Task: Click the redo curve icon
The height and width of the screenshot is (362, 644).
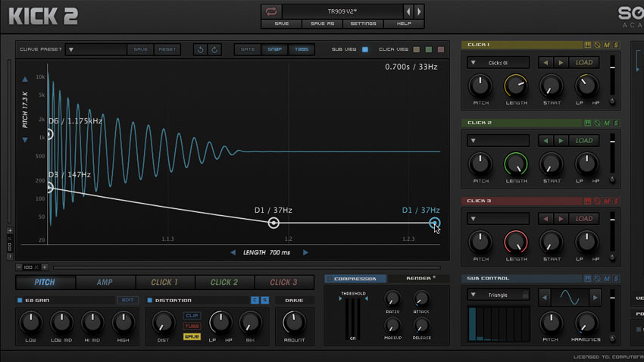Action: pos(214,50)
